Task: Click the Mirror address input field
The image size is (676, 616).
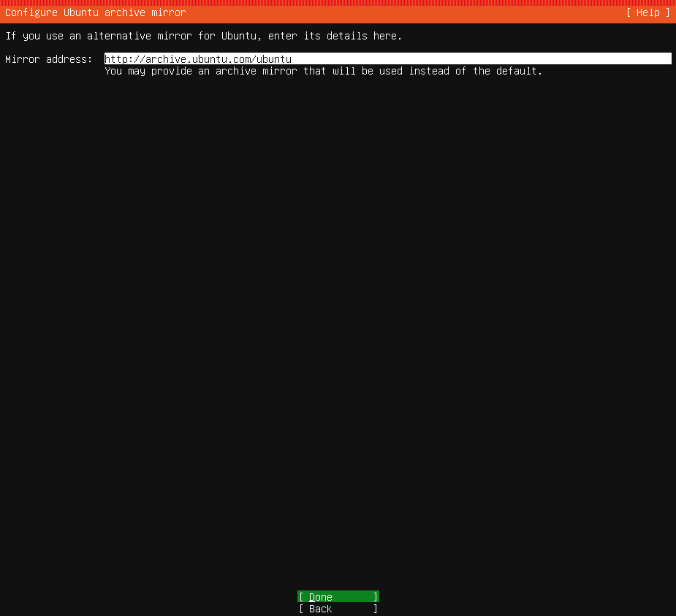Action: [387, 58]
